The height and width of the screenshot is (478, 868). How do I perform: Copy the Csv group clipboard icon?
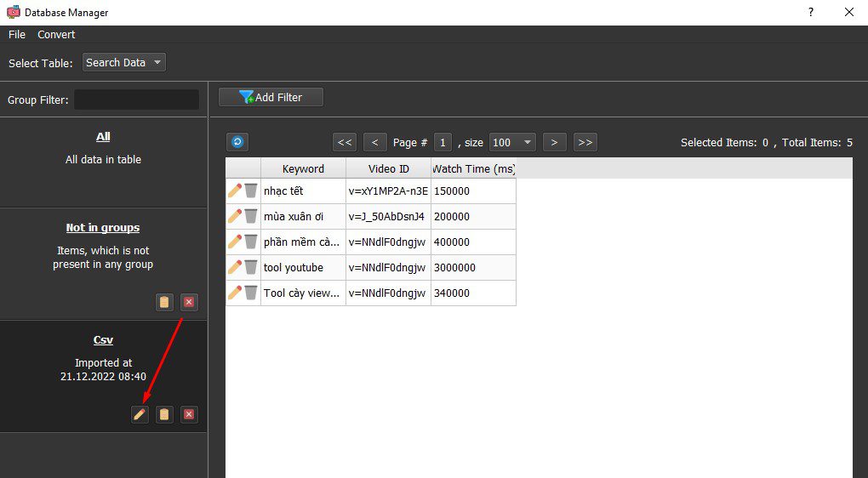(164, 414)
